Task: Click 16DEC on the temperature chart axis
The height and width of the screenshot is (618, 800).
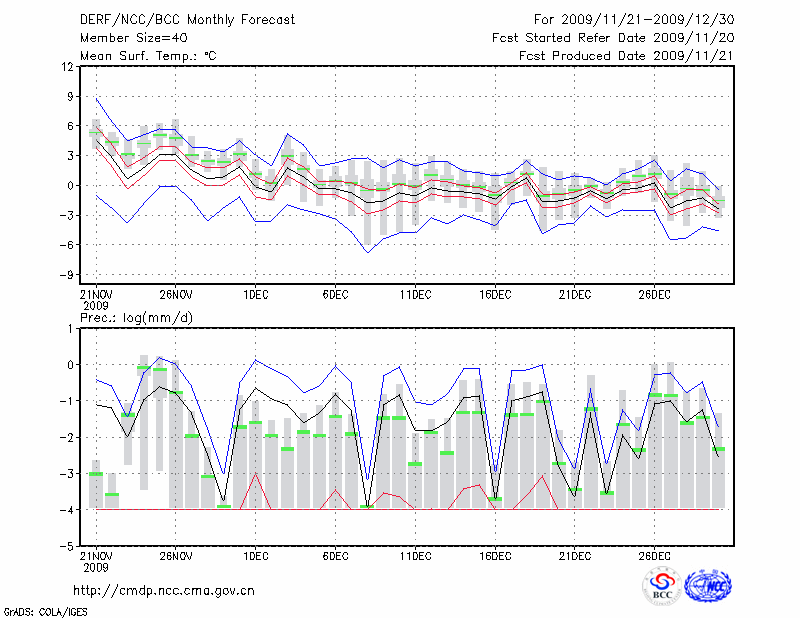Action: 495,294
